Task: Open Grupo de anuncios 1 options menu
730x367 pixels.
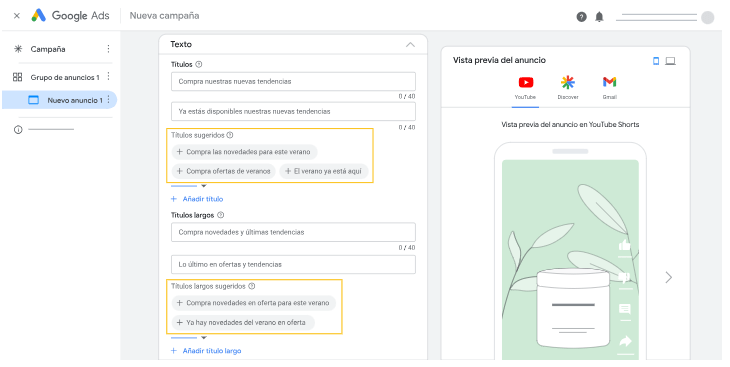Action: click(108, 76)
